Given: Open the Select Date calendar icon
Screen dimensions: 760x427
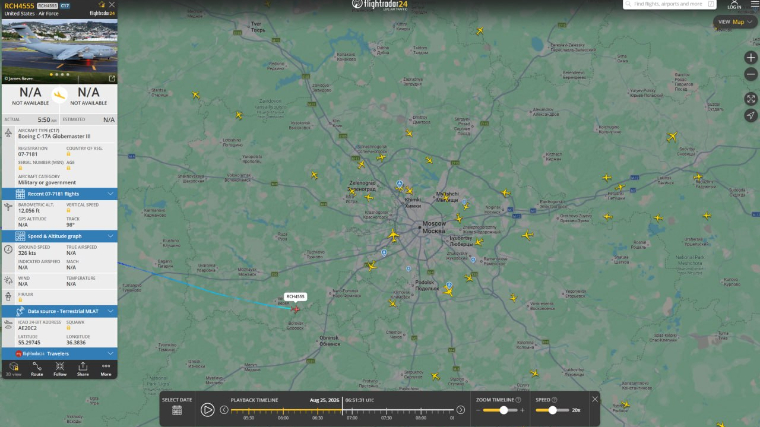Looking at the screenshot, I should click(177, 411).
